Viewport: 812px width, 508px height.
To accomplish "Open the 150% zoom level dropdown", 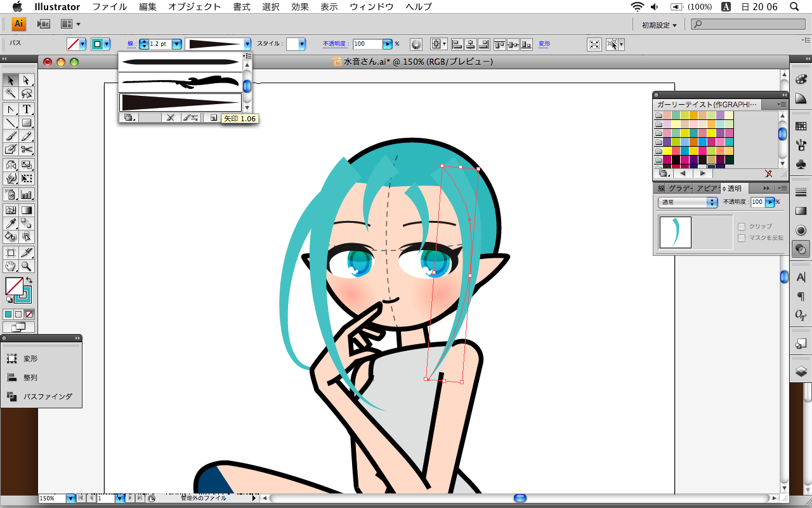I will coord(71,498).
